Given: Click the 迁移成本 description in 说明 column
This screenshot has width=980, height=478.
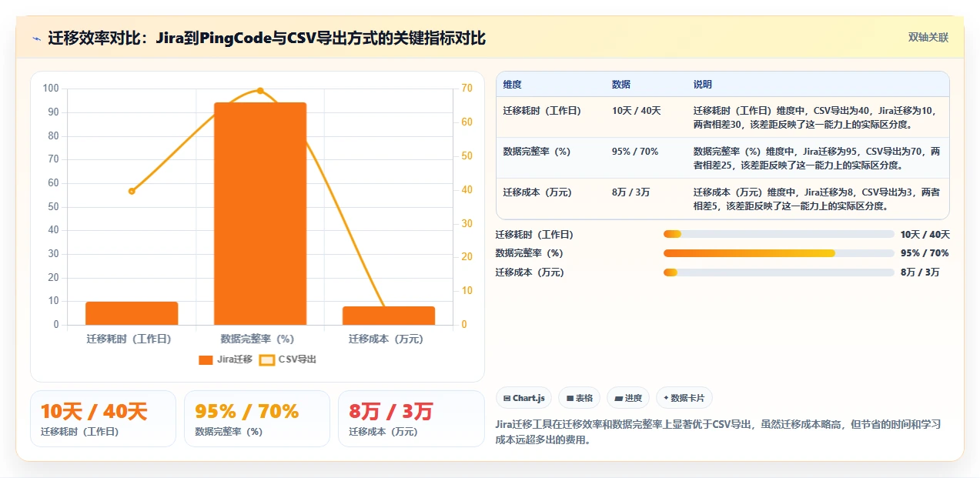Looking at the screenshot, I should point(816,199).
